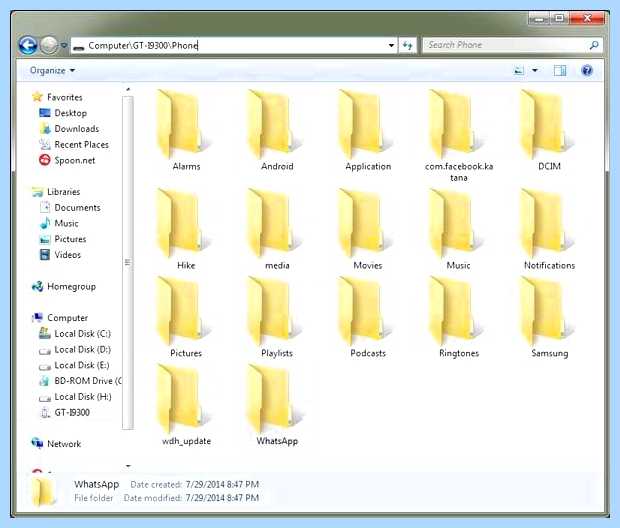Click the Date modified value in details pane

click(222, 498)
